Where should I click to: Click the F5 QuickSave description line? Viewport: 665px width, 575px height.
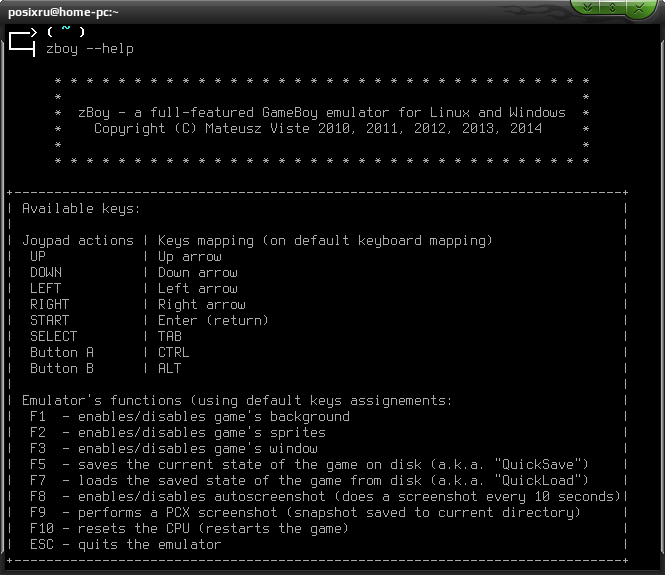coord(309,465)
